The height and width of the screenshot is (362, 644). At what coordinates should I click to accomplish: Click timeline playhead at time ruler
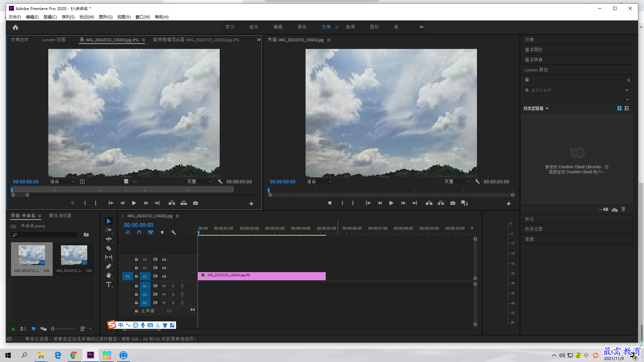point(199,232)
